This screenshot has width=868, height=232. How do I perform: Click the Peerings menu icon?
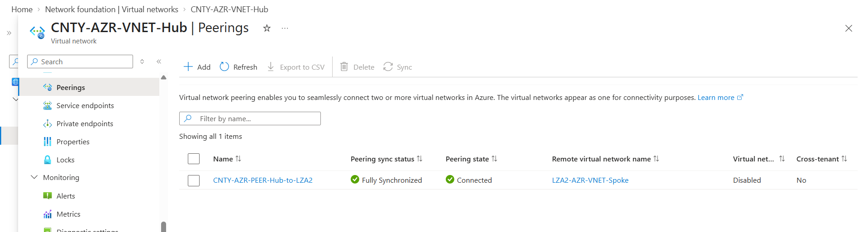click(x=48, y=87)
